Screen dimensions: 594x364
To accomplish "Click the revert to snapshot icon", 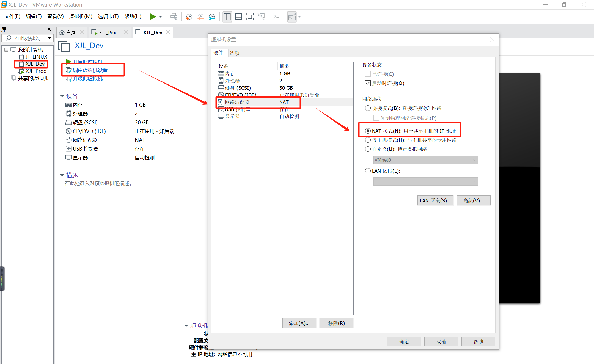I will point(200,17).
